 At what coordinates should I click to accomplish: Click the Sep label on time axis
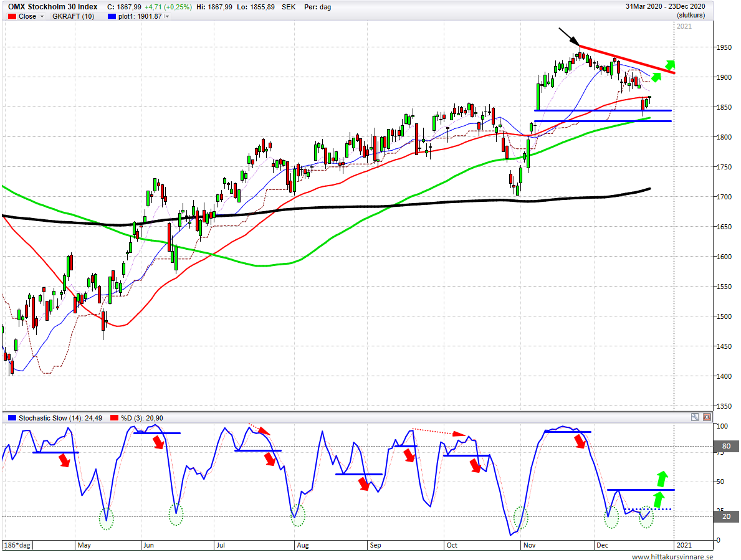pyautogui.click(x=375, y=546)
